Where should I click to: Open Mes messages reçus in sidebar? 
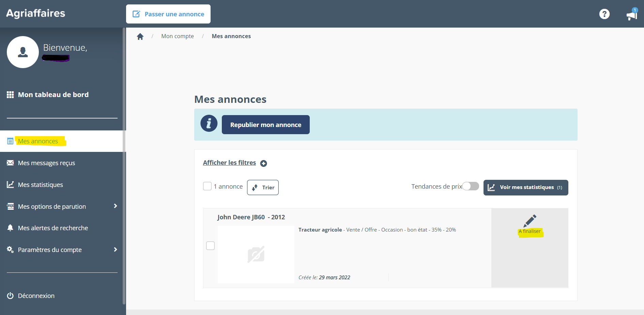pos(46,163)
